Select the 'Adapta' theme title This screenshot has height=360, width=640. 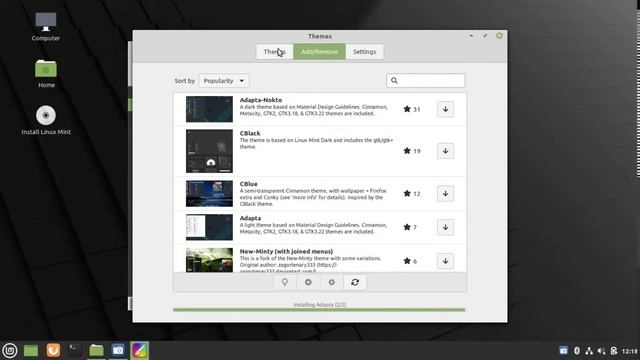[250, 218]
